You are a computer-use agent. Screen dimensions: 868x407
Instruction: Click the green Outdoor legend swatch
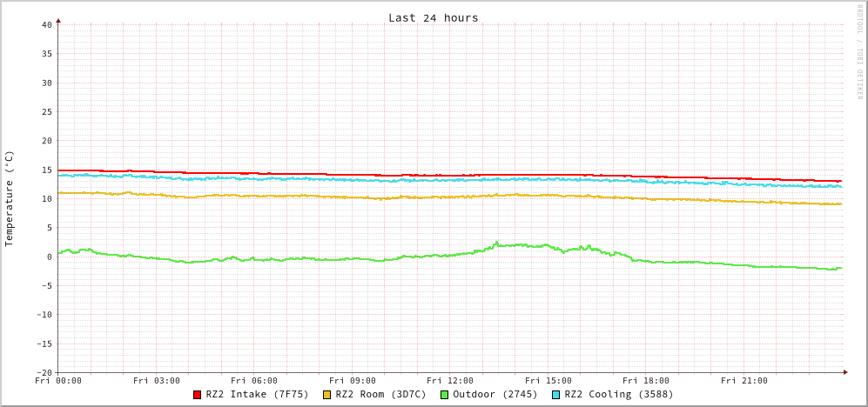pos(444,395)
